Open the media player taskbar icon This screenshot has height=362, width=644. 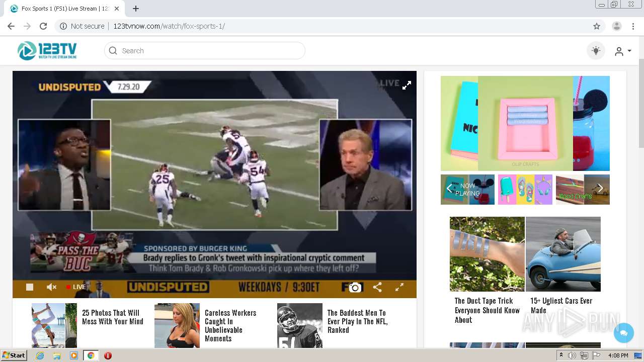pos(74,355)
